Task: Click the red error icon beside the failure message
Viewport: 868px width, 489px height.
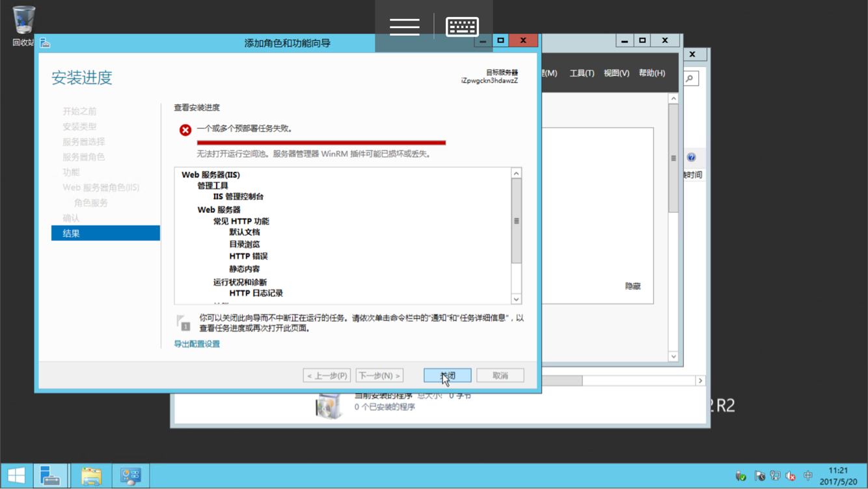Action: 185,130
